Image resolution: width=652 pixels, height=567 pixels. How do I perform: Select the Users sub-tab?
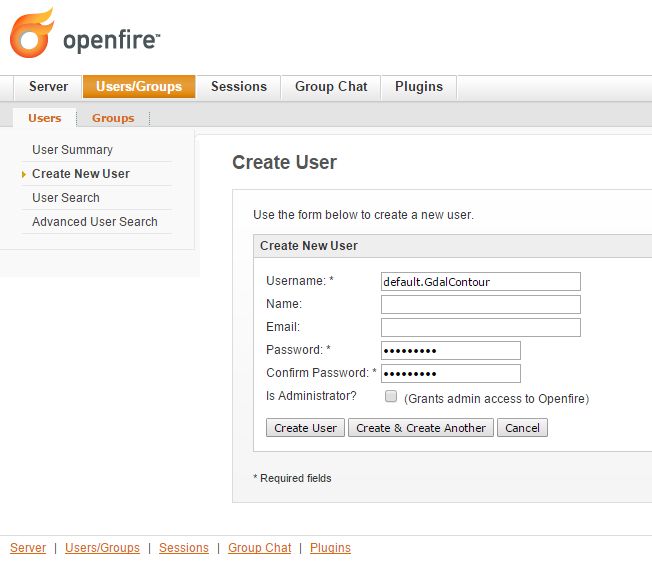click(45, 118)
